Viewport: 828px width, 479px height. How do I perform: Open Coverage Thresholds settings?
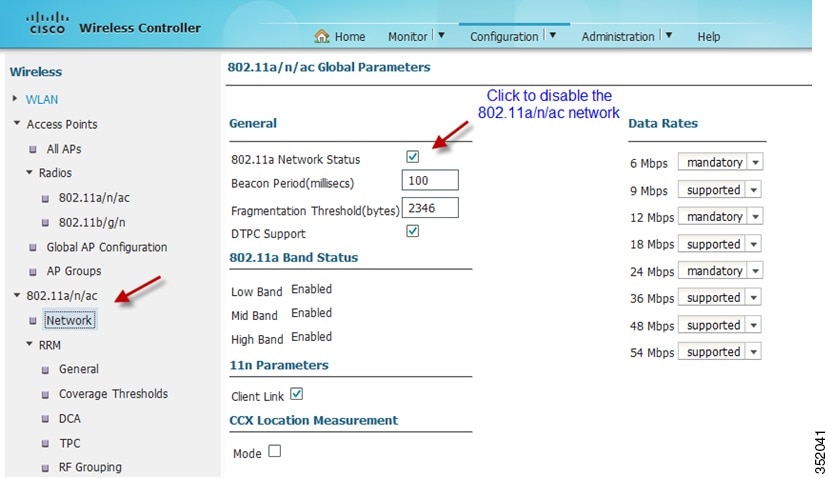tap(114, 393)
